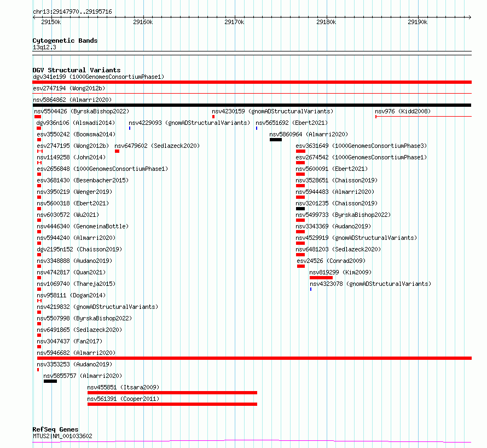This screenshot has height=448, width=487.
Task: Open esv2674542 1000GenomesConsortiumPhase1 label
Action: click(x=361, y=157)
